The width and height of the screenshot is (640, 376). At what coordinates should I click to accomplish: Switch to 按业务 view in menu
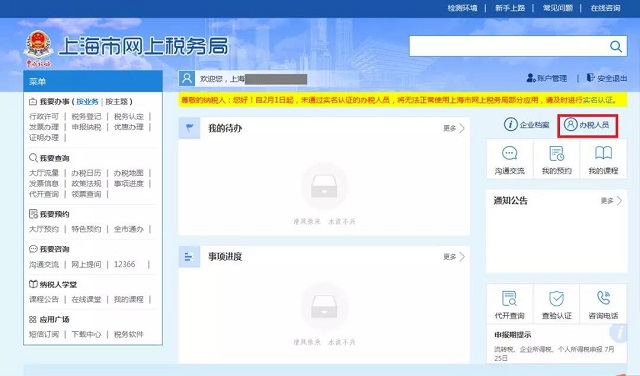point(87,101)
